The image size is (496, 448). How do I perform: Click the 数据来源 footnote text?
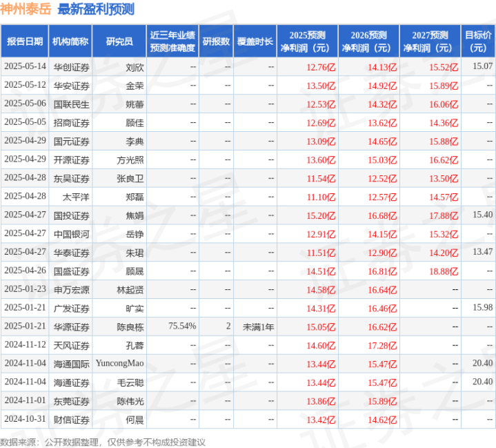click(x=103, y=442)
